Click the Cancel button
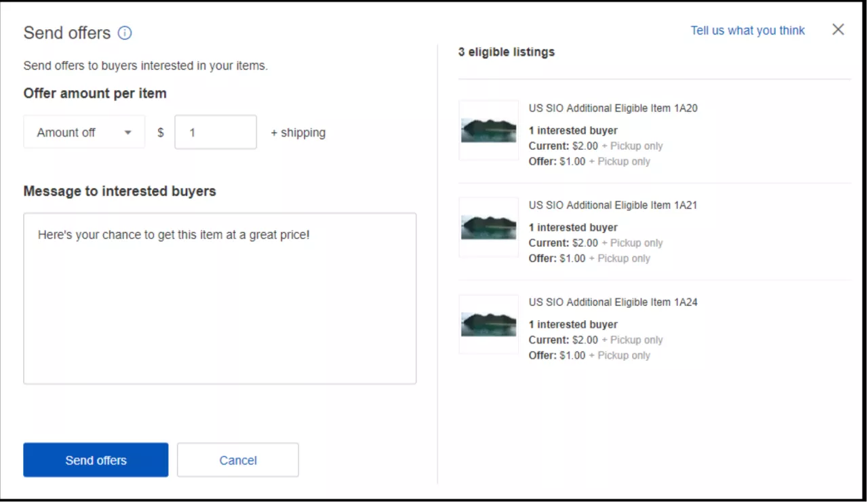The image size is (868, 502). click(237, 460)
